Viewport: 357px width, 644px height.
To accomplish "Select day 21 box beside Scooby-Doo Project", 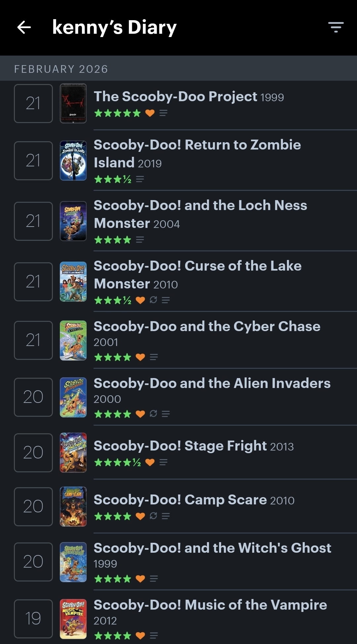I will [33, 104].
